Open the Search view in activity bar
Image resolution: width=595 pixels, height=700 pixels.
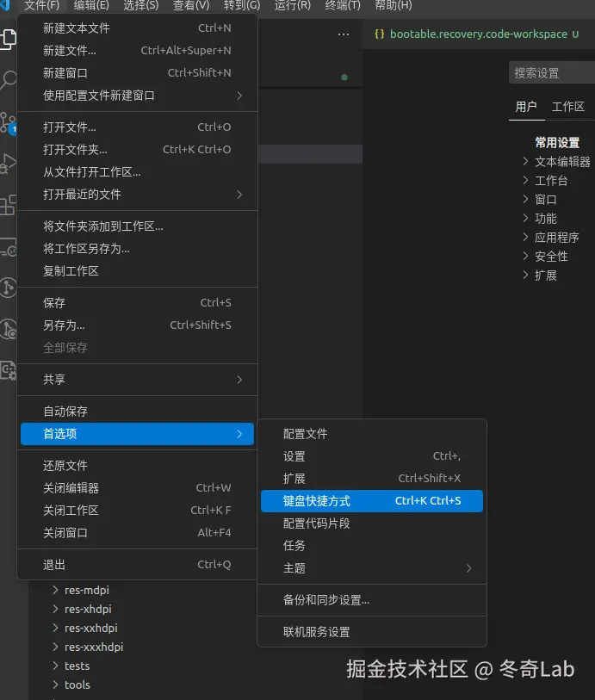tap(8, 80)
